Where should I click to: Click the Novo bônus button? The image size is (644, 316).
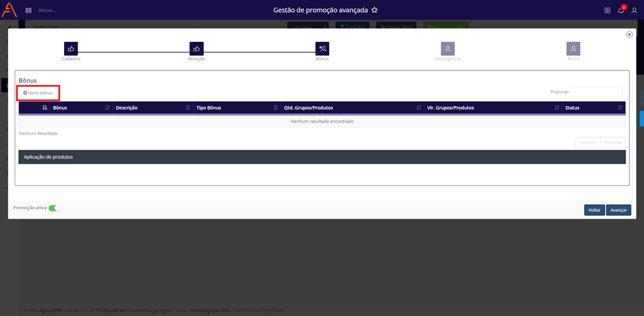[38, 93]
